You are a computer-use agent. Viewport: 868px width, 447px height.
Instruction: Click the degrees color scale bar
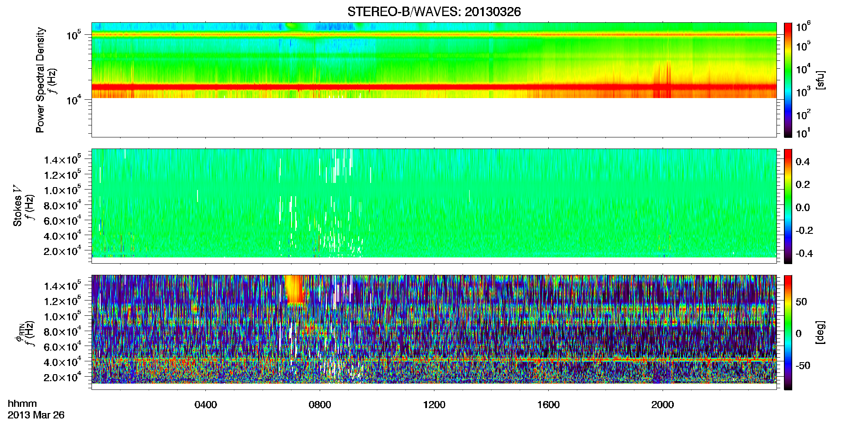coord(788,332)
